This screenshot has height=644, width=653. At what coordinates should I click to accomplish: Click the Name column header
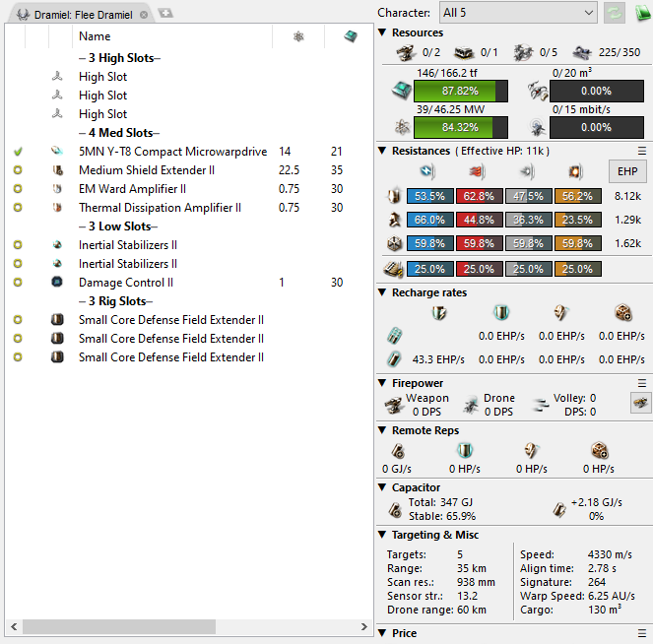tap(172, 36)
